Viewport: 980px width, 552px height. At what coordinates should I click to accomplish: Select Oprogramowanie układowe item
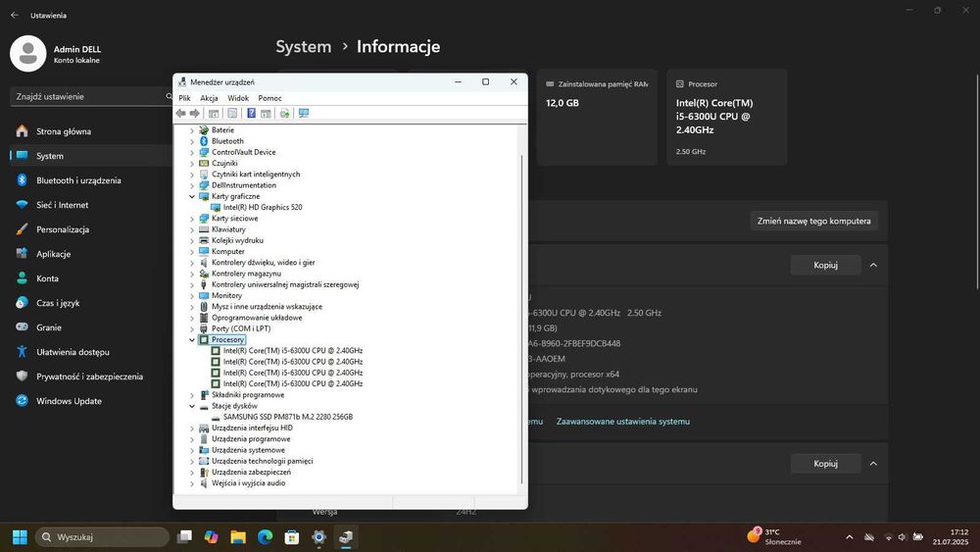click(257, 318)
